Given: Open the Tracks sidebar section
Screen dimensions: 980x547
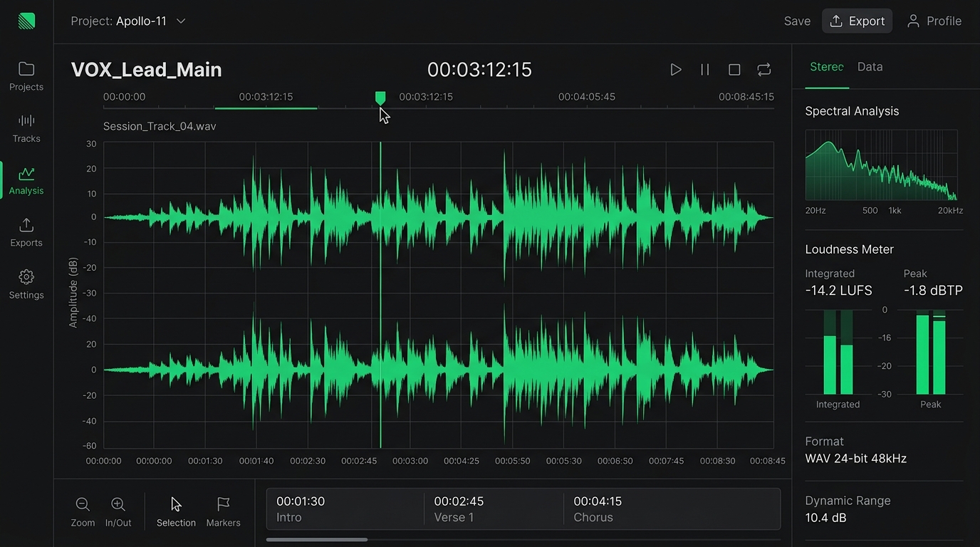Looking at the screenshot, I should click(x=26, y=128).
